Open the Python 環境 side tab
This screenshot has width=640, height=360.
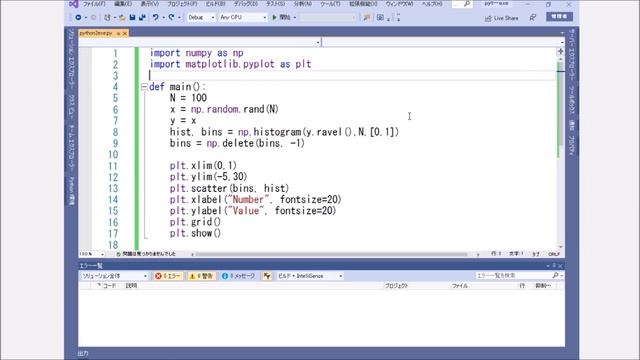coord(72,191)
